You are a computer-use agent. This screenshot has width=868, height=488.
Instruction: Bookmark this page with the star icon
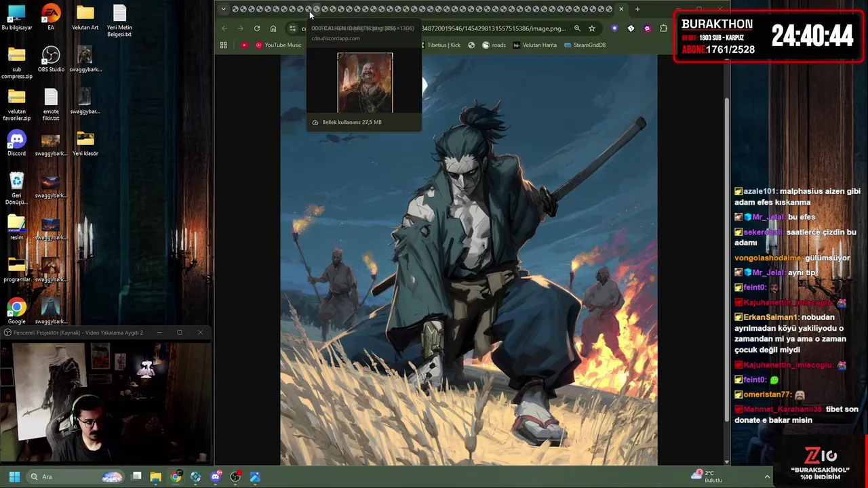coord(592,28)
